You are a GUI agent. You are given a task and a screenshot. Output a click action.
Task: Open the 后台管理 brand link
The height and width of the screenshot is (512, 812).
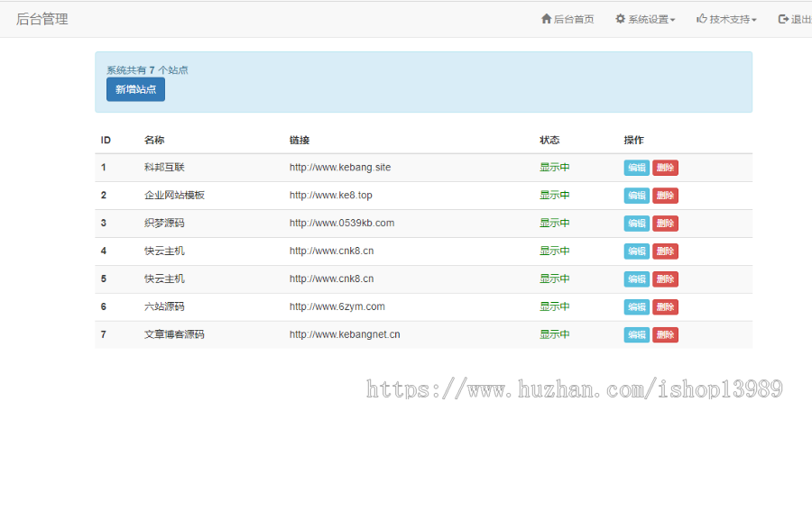(x=42, y=19)
